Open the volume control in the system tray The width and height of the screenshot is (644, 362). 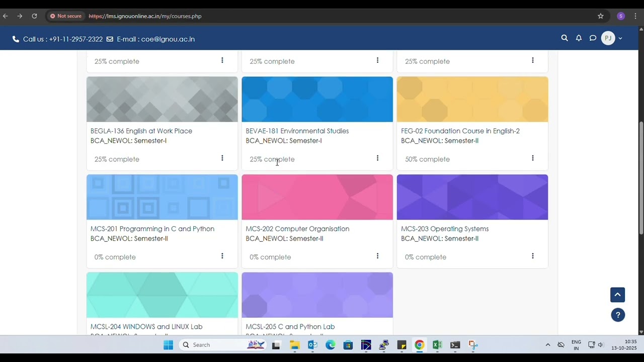(x=600, y=345)
